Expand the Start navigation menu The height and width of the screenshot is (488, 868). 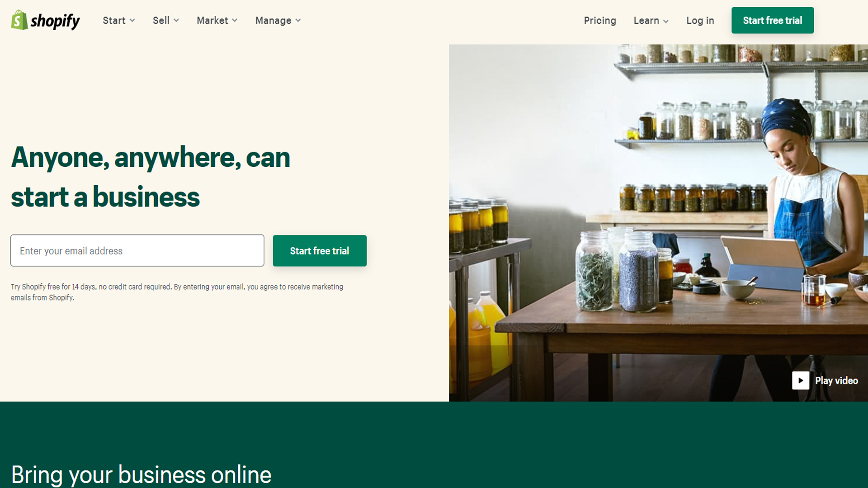[118, 20]
